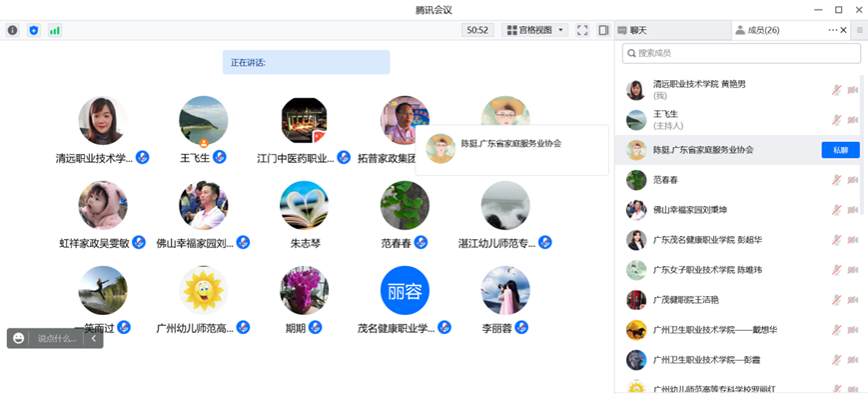Viewport: 868px width, 394px height.
Task: Click the 朱志琴 name label
Action: [x=305, y=243]
